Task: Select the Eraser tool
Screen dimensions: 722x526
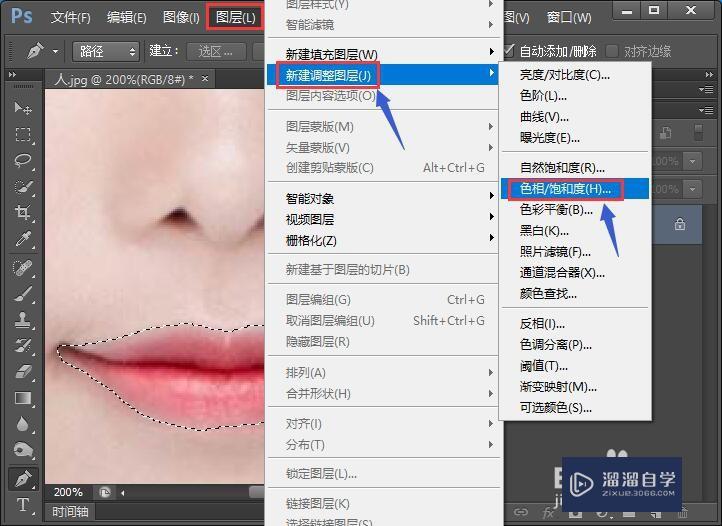Action: (x=23, y=372)
